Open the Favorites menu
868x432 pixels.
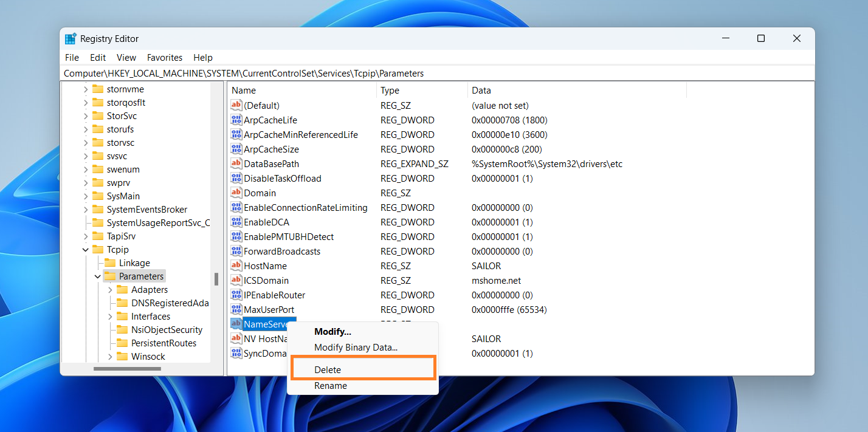[164, 58]
